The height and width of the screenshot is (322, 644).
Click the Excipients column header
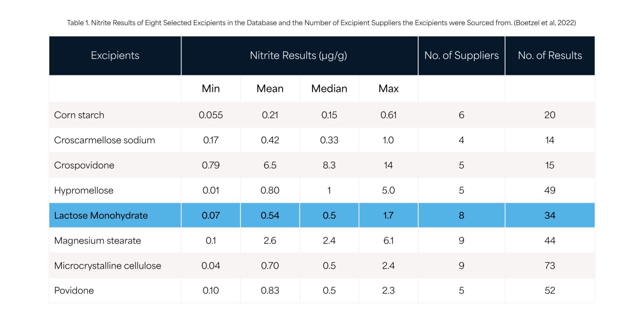point(115,56)
